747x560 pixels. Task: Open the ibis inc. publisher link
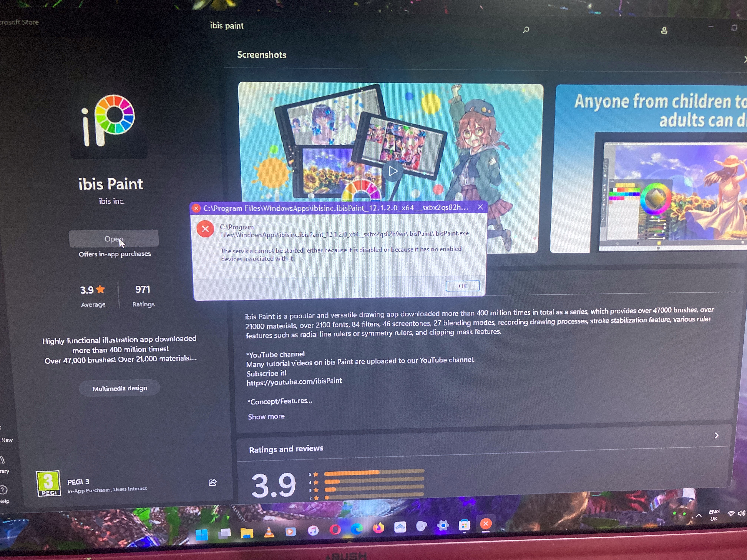(x=112, y=201)
